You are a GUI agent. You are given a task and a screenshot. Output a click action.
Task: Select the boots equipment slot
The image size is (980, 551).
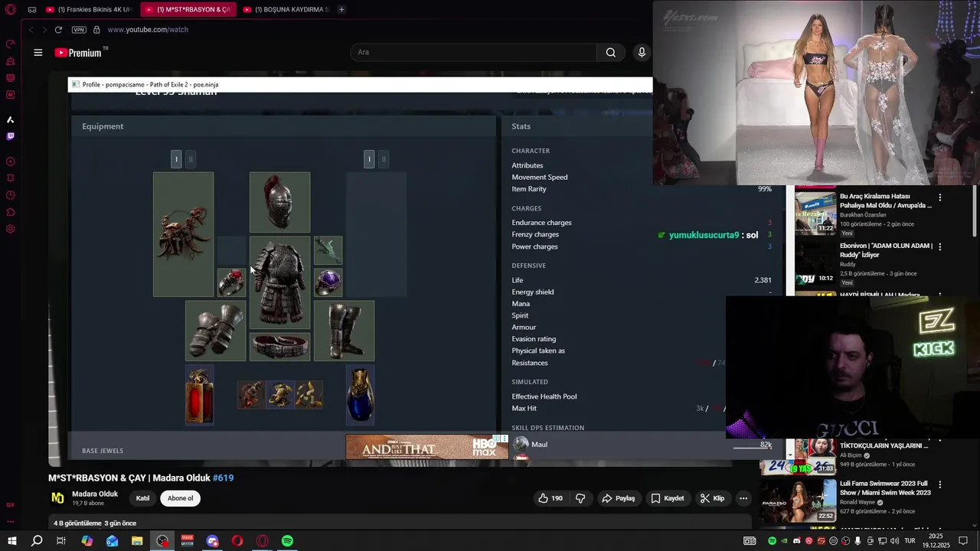point(344,331)
